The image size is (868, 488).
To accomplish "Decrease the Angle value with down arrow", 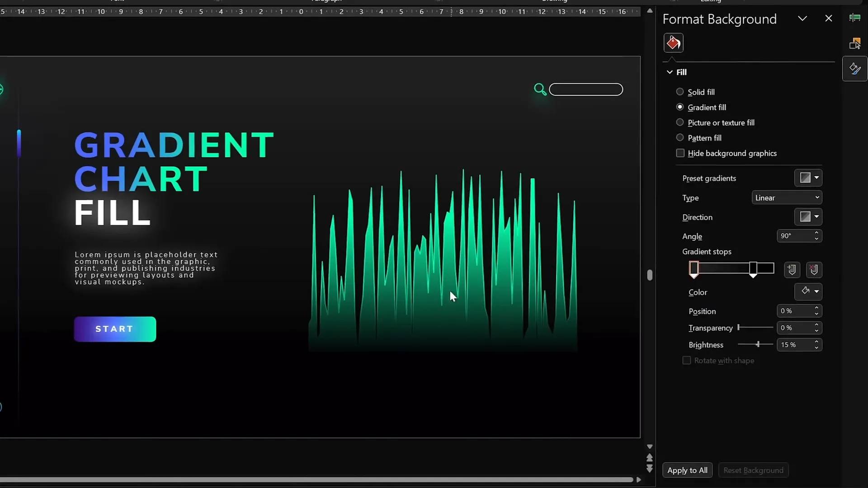I will pyautogui.click(x=816, y=239).
